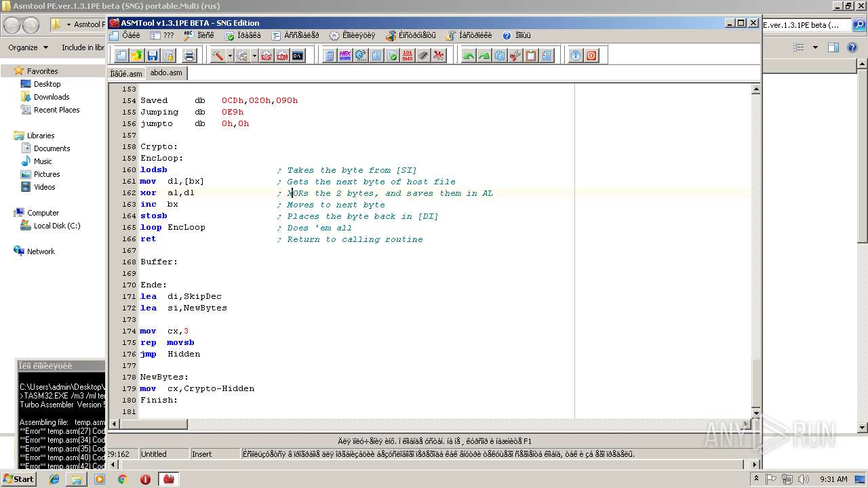The height and width of the screenshot is (488, 868).
Task: Click the red 101 shell icon
Action: (x=408, y=56)
